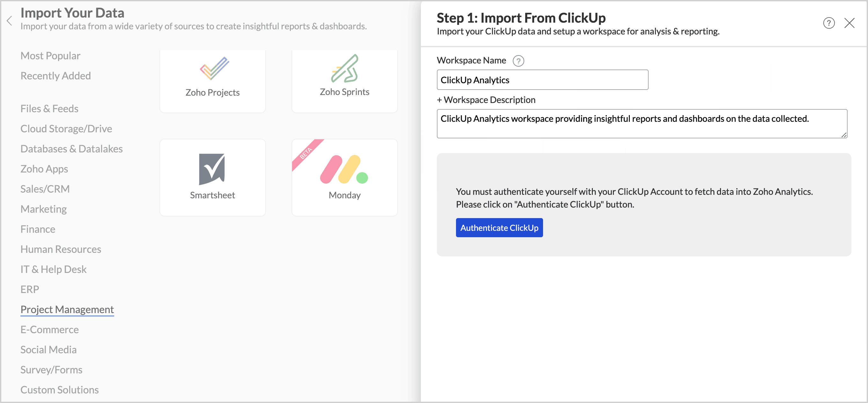Open the Recently Added category

pyautogui.click(x=55, y=76)
